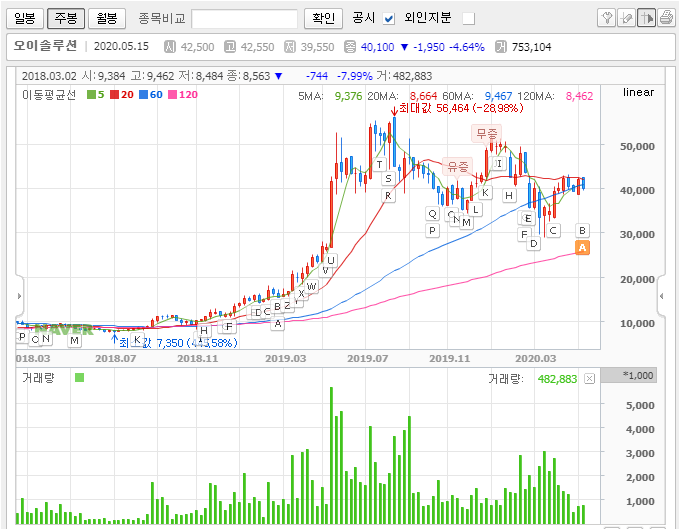Expand the left side panel arrow

[x=19, y=296]
